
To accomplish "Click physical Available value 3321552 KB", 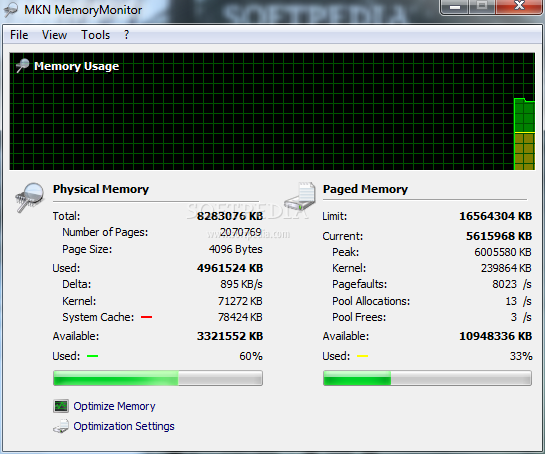I will [230, 336].
